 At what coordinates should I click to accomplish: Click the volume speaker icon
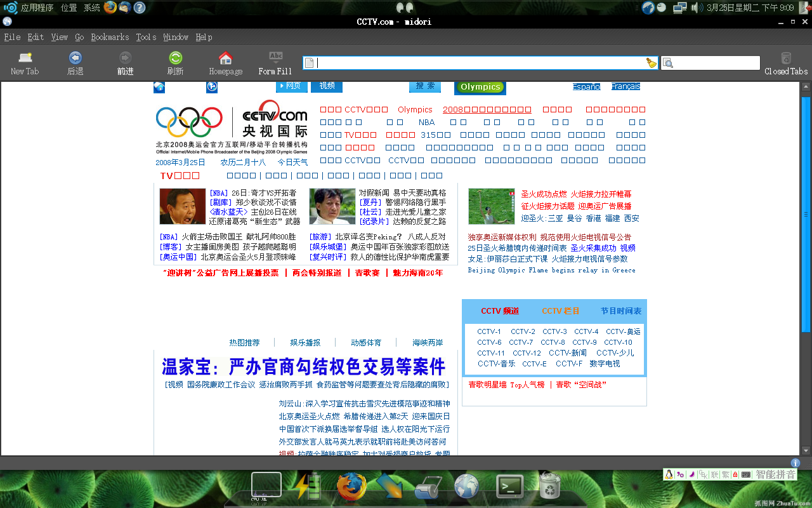click(695, 8)
